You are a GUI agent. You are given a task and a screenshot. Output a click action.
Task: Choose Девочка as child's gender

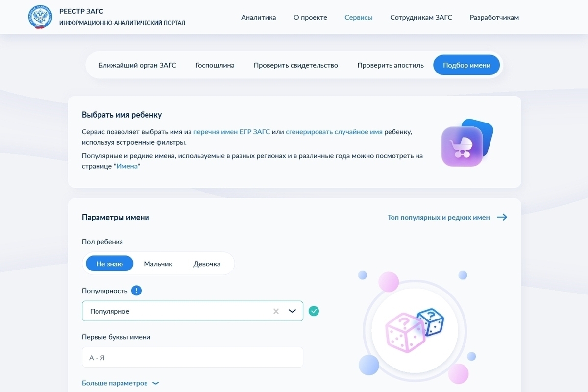[206, 264]
